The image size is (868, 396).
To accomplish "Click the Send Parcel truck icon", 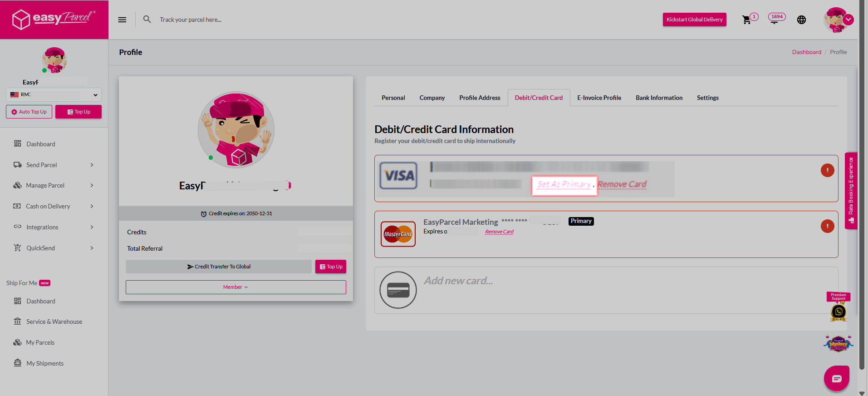I will tap(18, 164).
